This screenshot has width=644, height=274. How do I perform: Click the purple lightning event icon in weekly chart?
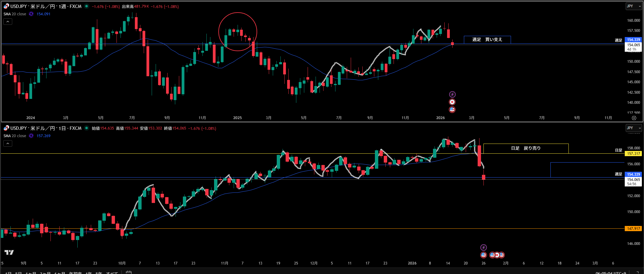pyautogui.click(x=452, y=94)
